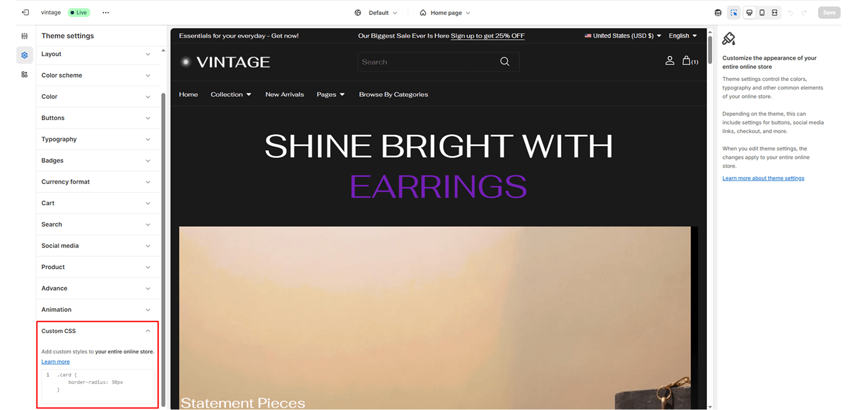
Task: Open the cart bag icon in store header
Action: pyautogui.click(x=690, y=61)
